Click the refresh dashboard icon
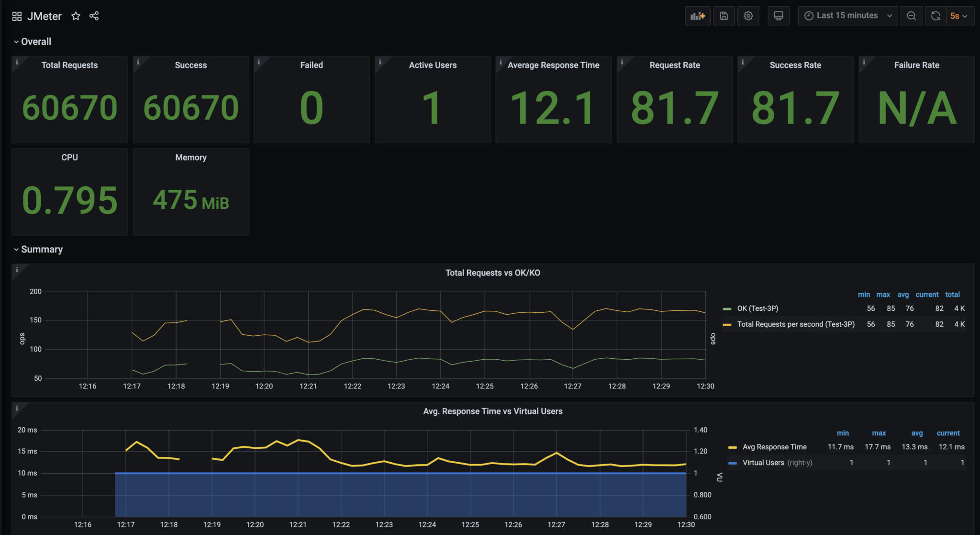This screenshot has height=535, width=980. point(935,16)
